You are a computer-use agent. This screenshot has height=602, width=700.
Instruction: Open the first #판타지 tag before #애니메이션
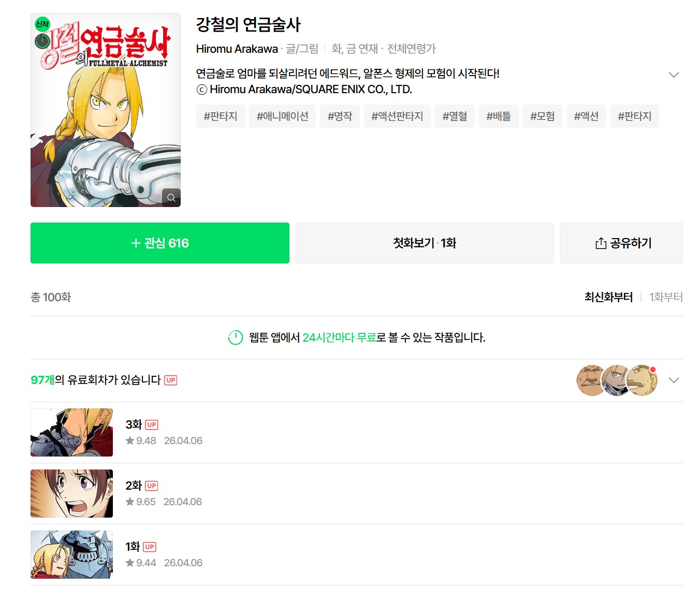click(221, 116)
